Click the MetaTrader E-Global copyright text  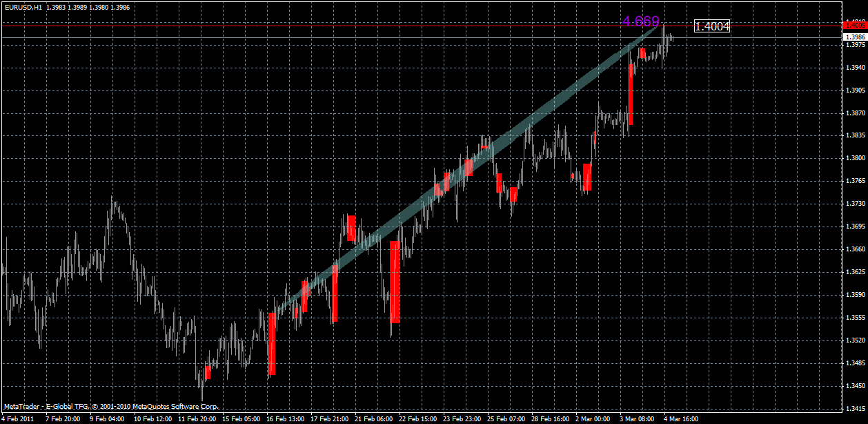click(x=110, y=407)
